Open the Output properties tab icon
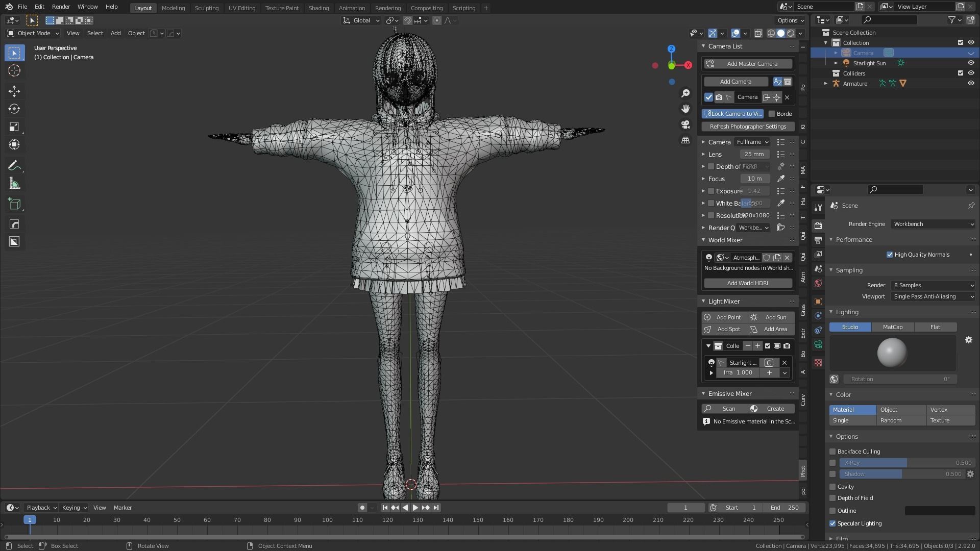 pyautogui.click(x=818, y=240)
